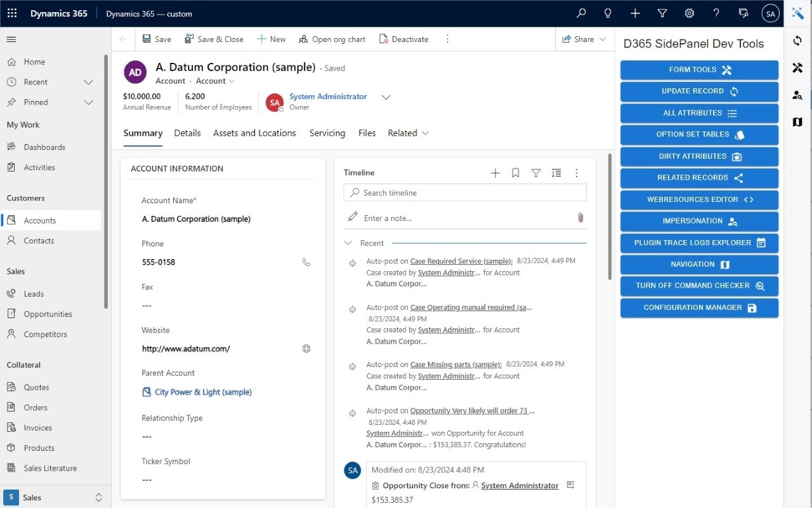Click the quick create plus icon

(x=635, y=13)
